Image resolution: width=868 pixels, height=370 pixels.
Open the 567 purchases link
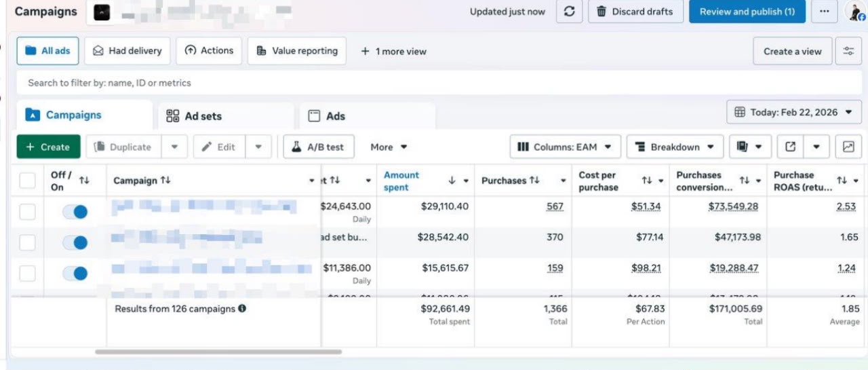click(x=555, y=206)
